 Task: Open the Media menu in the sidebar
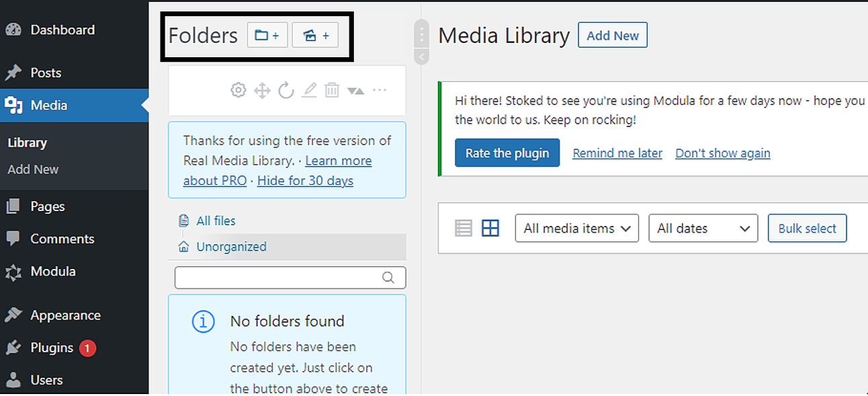[x=47, y=105]
